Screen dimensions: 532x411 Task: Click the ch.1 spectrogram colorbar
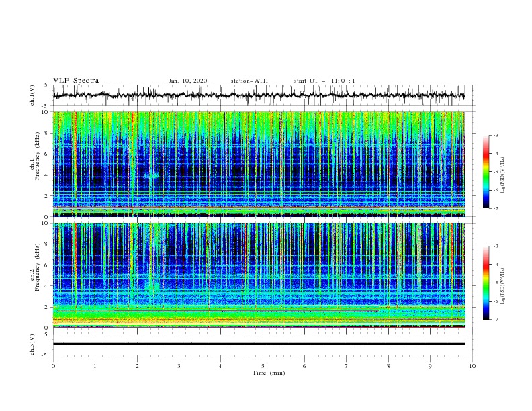pos(486,172)
